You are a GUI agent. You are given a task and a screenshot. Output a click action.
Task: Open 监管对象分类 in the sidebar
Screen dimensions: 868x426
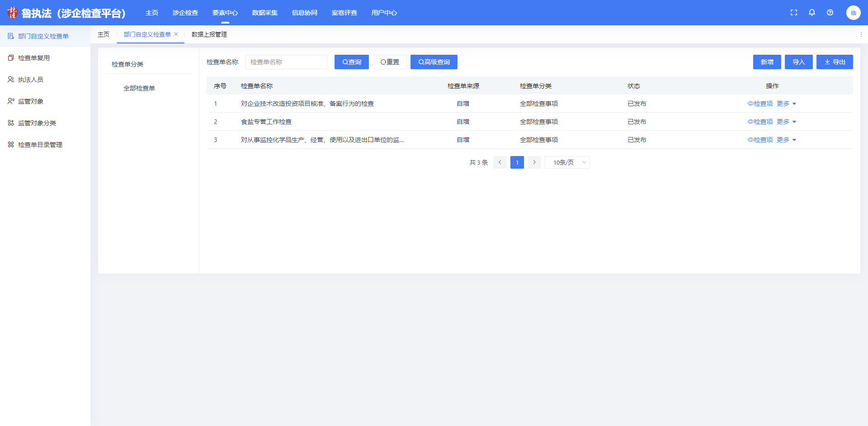pyautogui.click(x=37, y=123)
